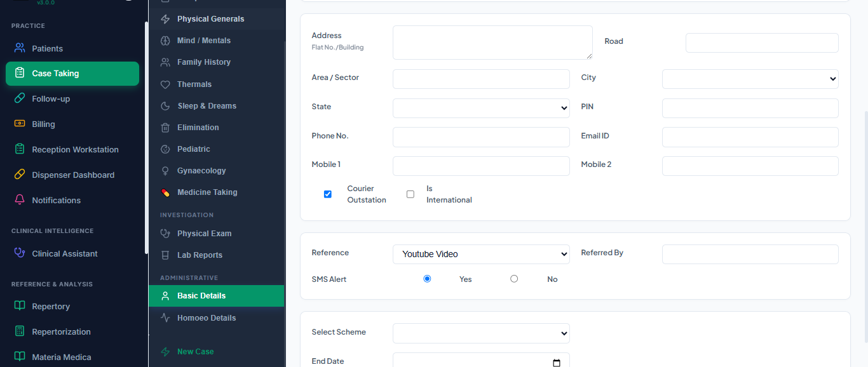Open Reception Workstation page
Viewport: 868px width, 367px height.
[72, 149]
